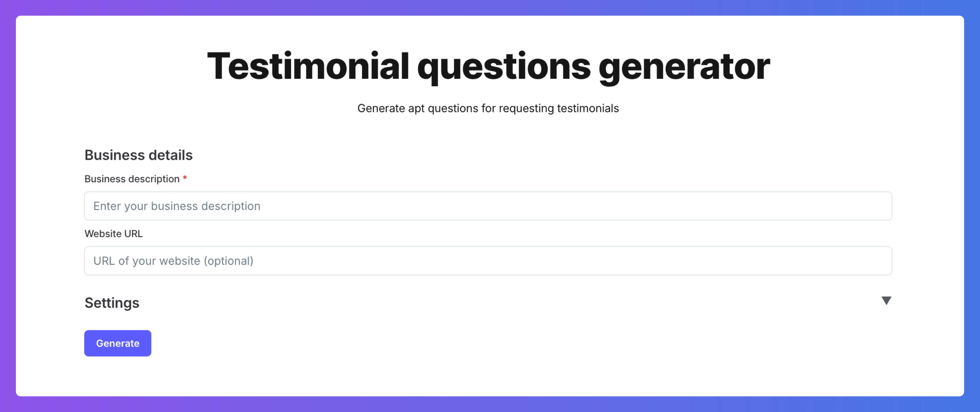Click the Business description label
The height and width of the screenshot is (412, 980).
click(x=132, y=179)
